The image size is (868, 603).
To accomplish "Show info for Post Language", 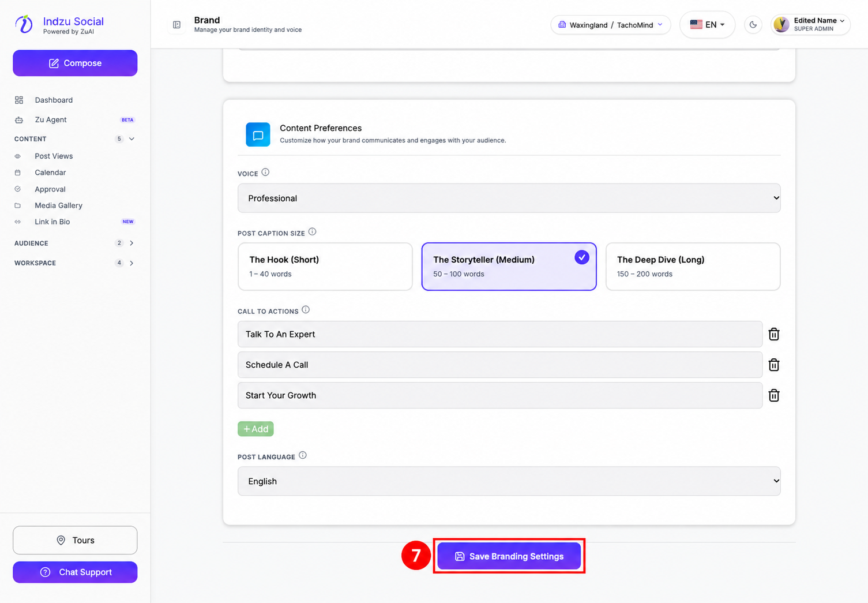I will click(303, 455).
